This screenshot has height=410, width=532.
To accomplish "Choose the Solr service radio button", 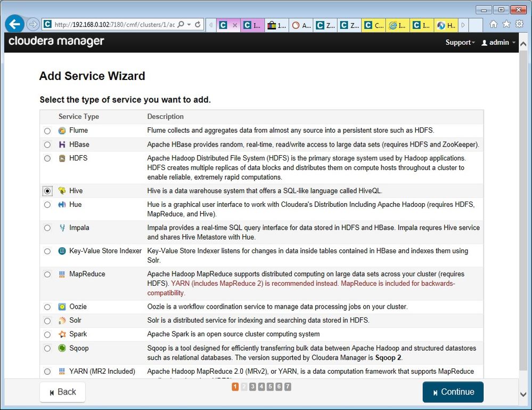I will [47, 321].
